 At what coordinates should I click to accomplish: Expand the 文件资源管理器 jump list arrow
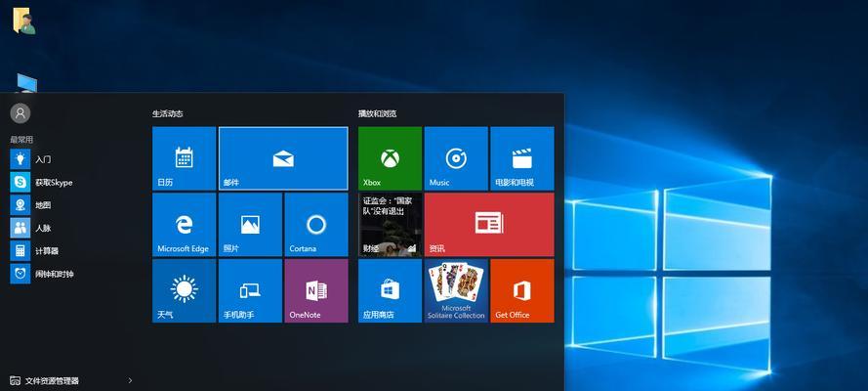130,380
